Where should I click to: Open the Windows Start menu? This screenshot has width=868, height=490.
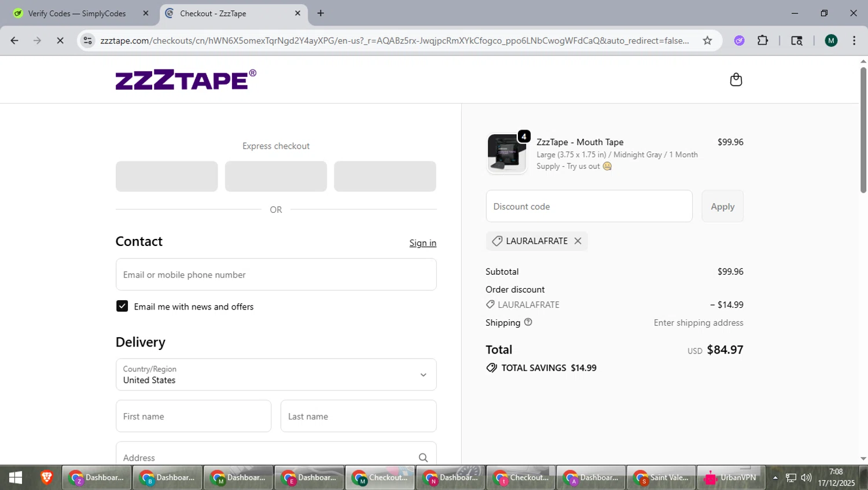pos(16,477)
